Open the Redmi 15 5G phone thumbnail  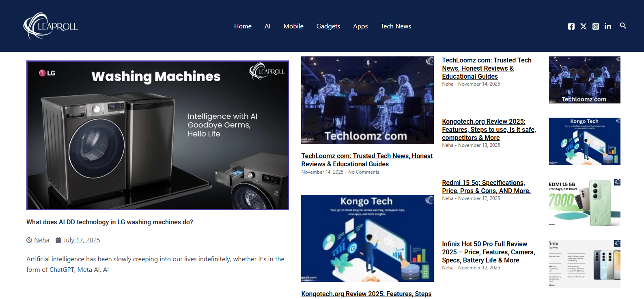coord(584,202)
